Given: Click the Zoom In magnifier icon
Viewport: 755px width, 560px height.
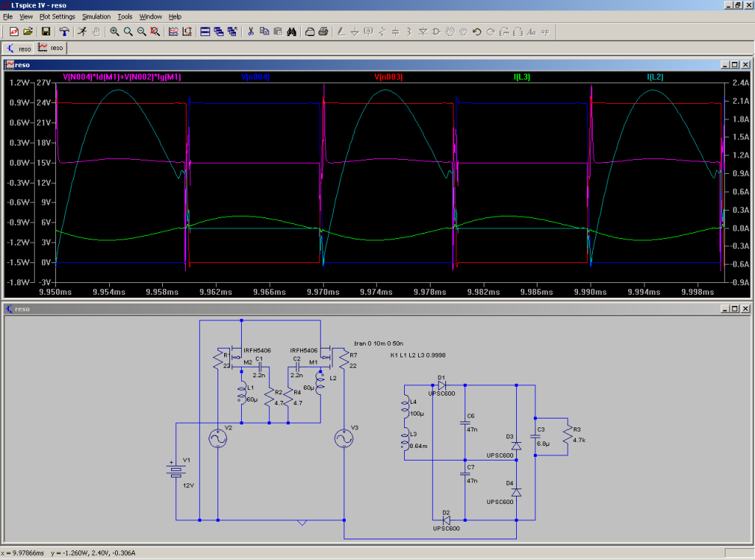Looking at the screenshot, I should click(x=114, y=32).
